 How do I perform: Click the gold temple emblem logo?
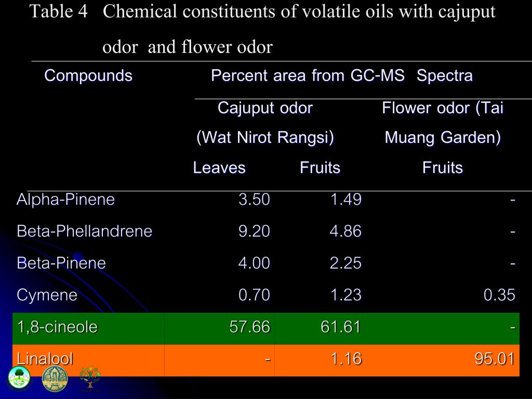(x=55, y=379)
